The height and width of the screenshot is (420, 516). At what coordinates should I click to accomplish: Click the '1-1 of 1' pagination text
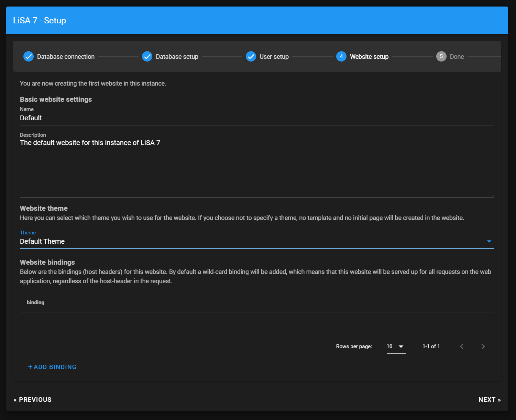pos(431,346)
